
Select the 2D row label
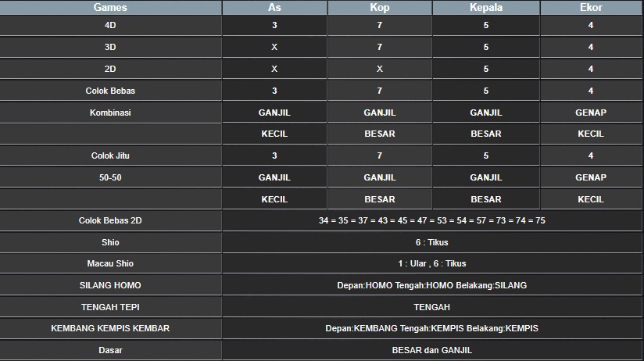coord(110,69)
